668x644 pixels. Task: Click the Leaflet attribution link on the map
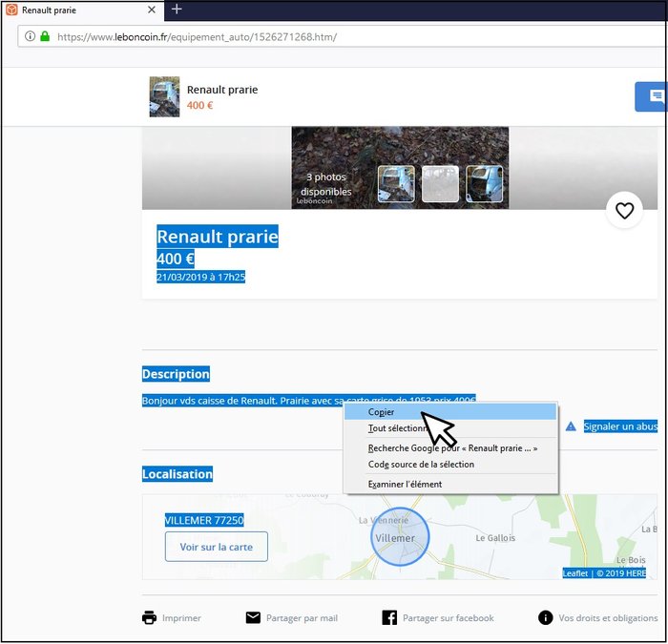tap(575, 573)
